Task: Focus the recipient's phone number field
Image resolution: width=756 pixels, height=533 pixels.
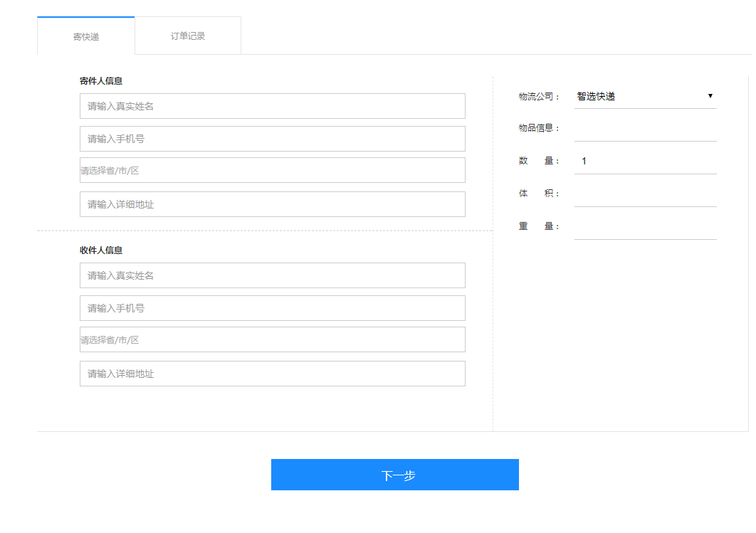Action: point(272,308)
